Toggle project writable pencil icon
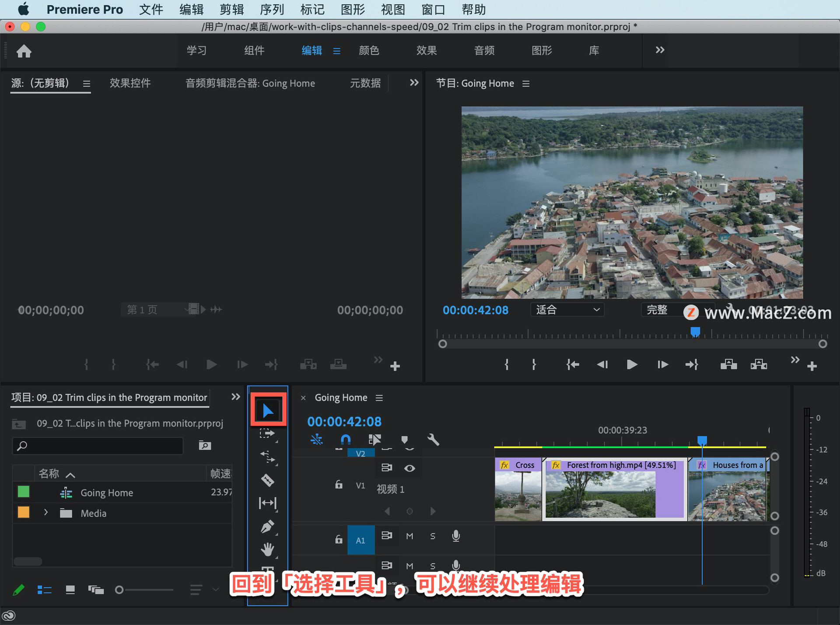Viewport: 840px width, 625px height. 18,590
